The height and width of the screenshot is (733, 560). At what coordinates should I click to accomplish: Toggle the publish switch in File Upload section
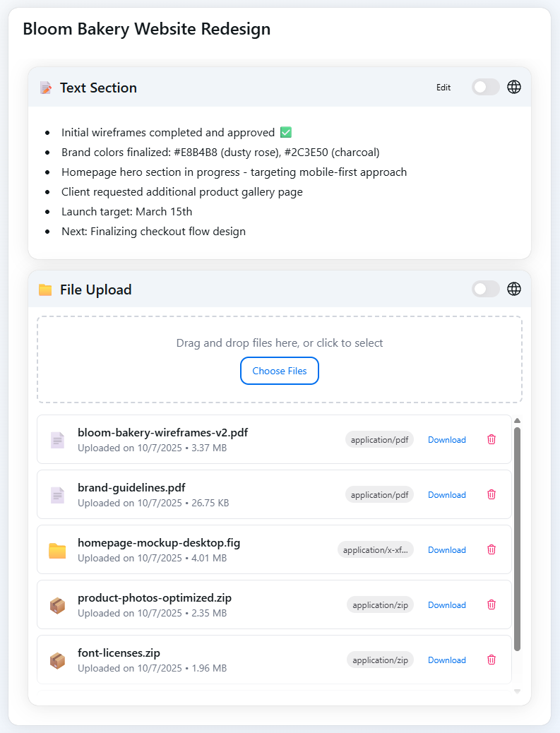pos(485,289)
